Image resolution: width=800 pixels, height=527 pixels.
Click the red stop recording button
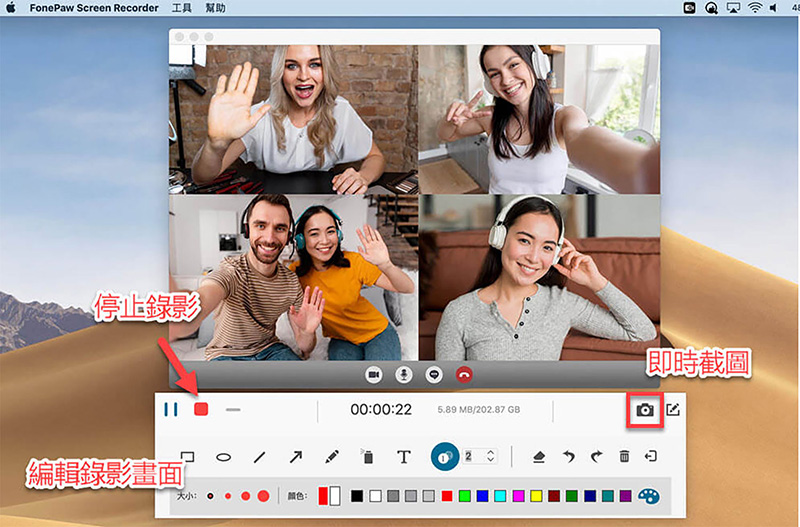pos(200,409)
